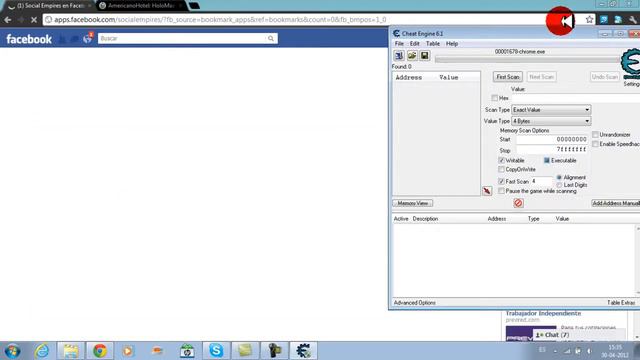Stop page loading with X button
Screen dimensions: 640x360
pyautogui.click(x=34, y=20)
